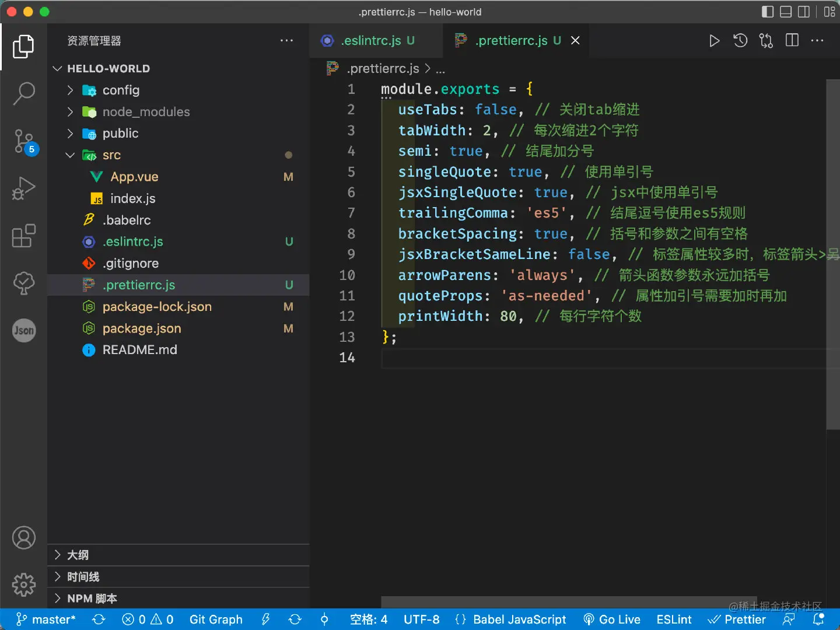The width and height of the screenshot is (840, 630).
Task: Open the testing check icon in activity bar
Action: tap(23, 283)
